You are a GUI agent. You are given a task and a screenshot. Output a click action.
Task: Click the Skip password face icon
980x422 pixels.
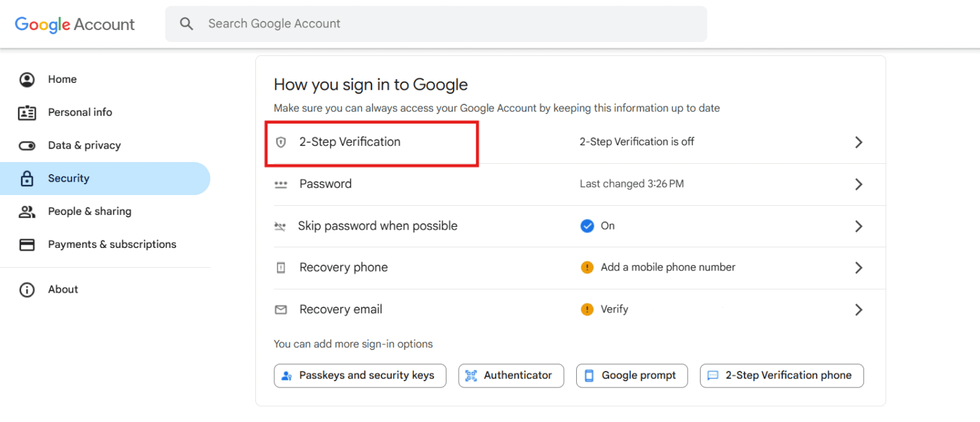pos(281,226)
